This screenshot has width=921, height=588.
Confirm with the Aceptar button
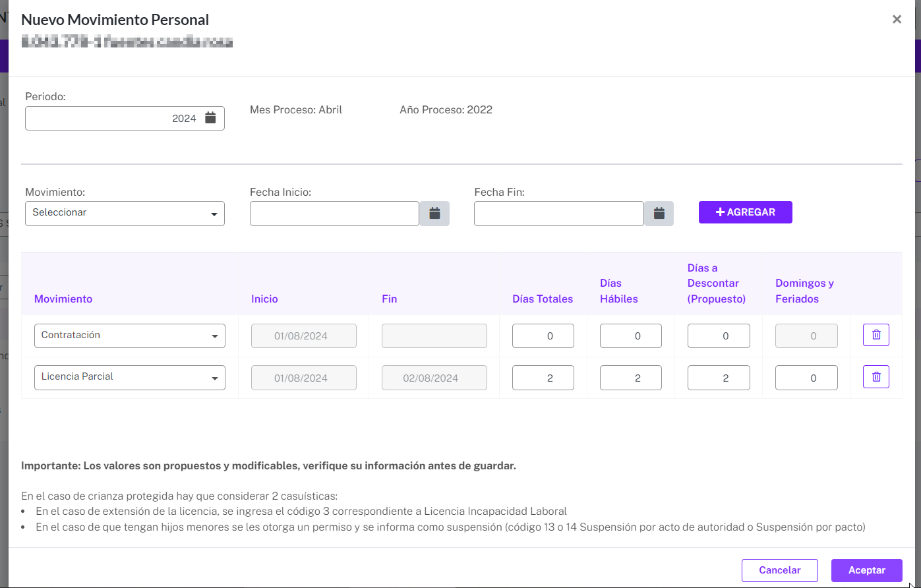point(867,570)
